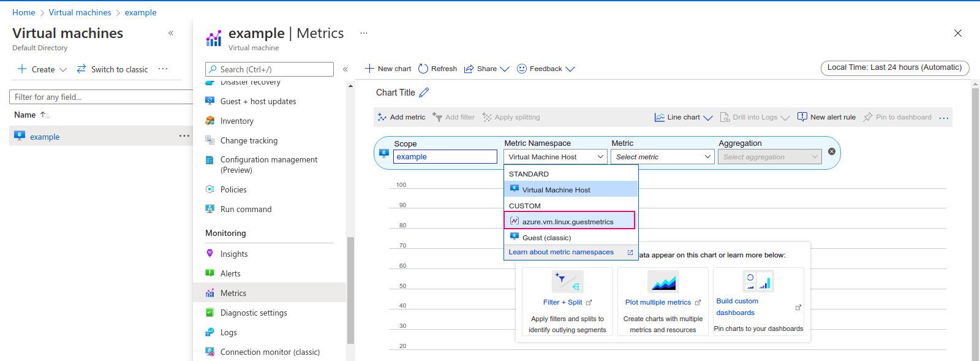Sort the list by Name column
This screenshot has height=361, width=980.
point(31,115)
